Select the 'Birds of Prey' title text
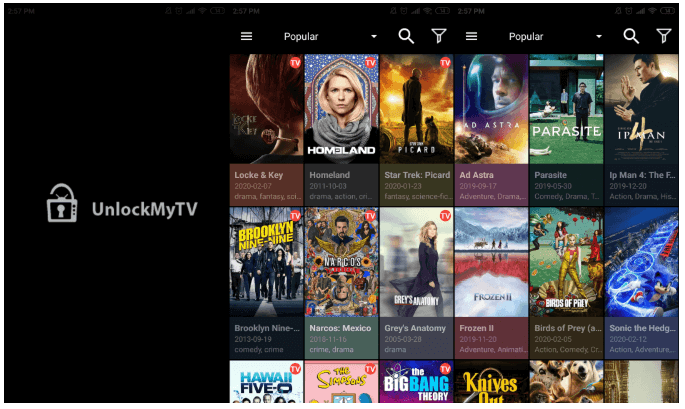The height and width of the screenshot is (409, 685). 568,328
